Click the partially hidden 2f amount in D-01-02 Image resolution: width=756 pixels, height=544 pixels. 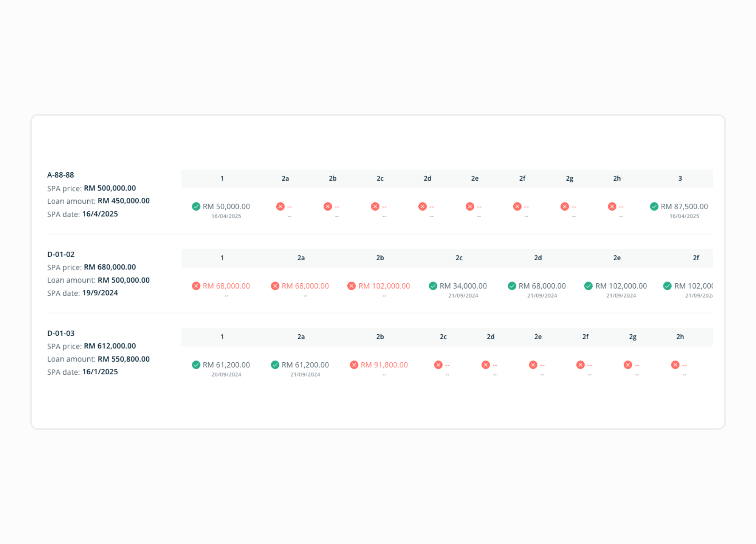pos(694,286)
